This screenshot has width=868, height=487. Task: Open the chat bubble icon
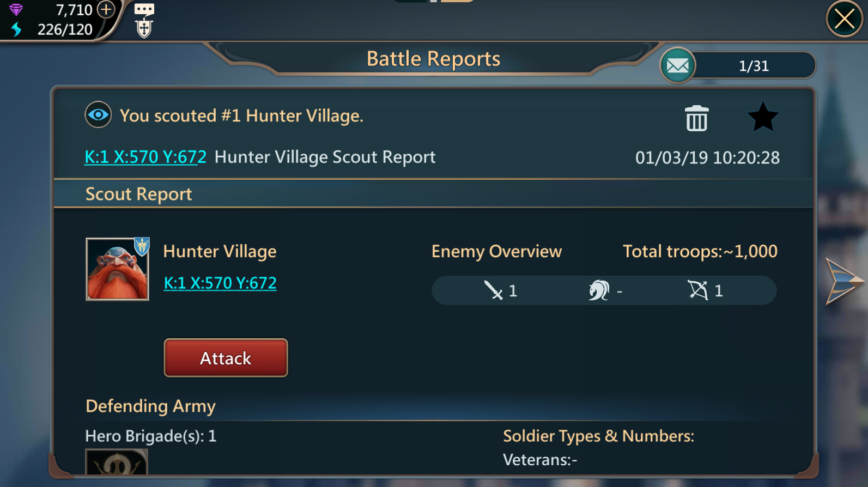pos(144,9)
